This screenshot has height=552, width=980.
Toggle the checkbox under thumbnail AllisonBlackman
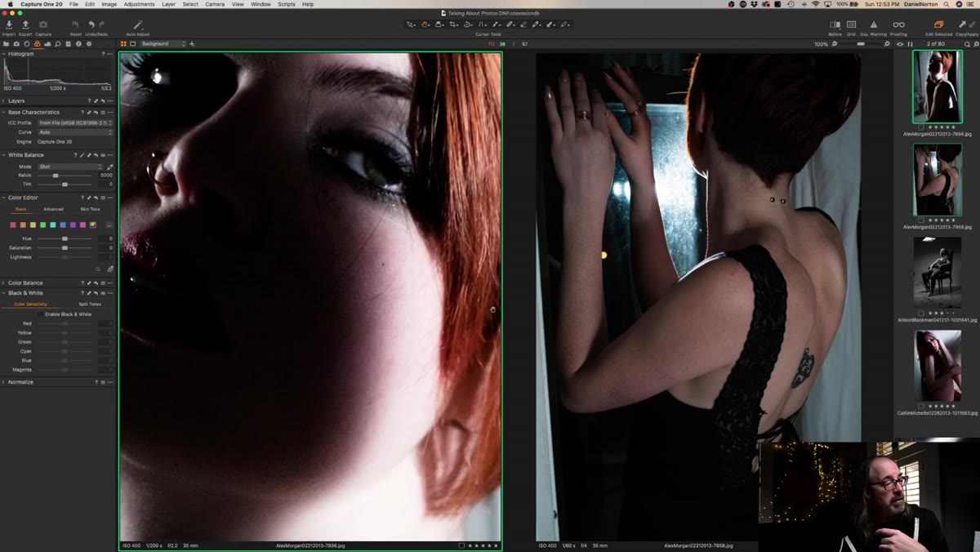tap(922, 313)
